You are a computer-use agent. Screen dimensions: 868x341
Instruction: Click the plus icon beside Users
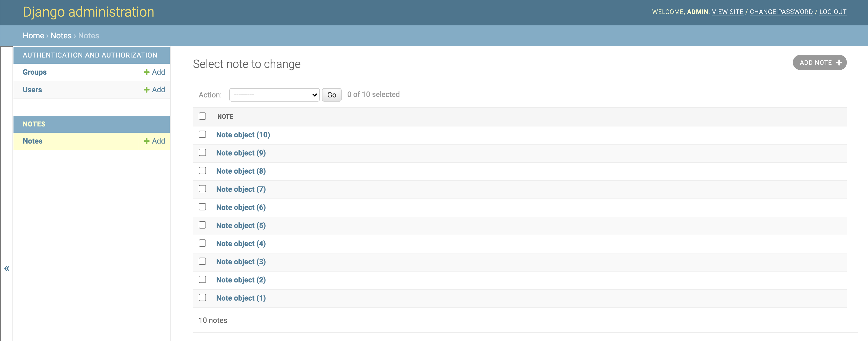(x=146, y=90)
